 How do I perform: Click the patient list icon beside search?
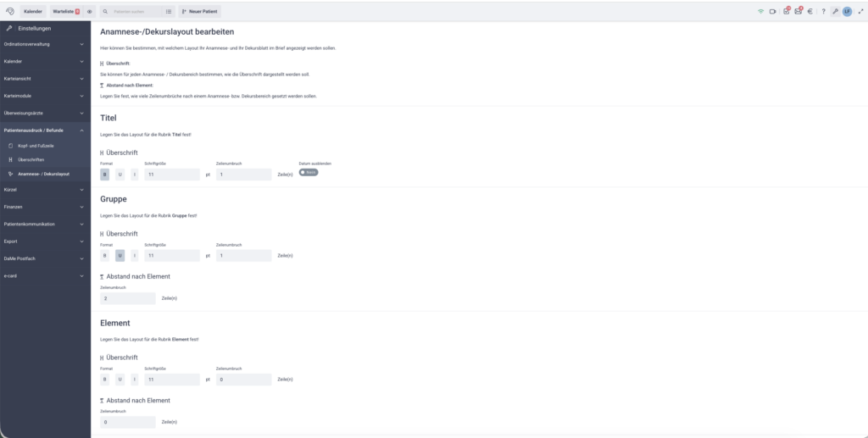(x=169, y=11)
